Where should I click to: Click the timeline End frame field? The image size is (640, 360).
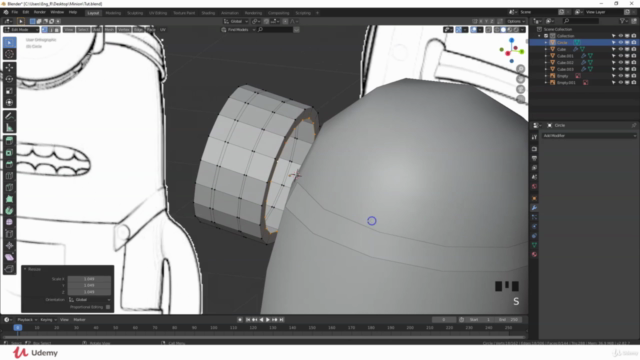click(x=508, y=320)
